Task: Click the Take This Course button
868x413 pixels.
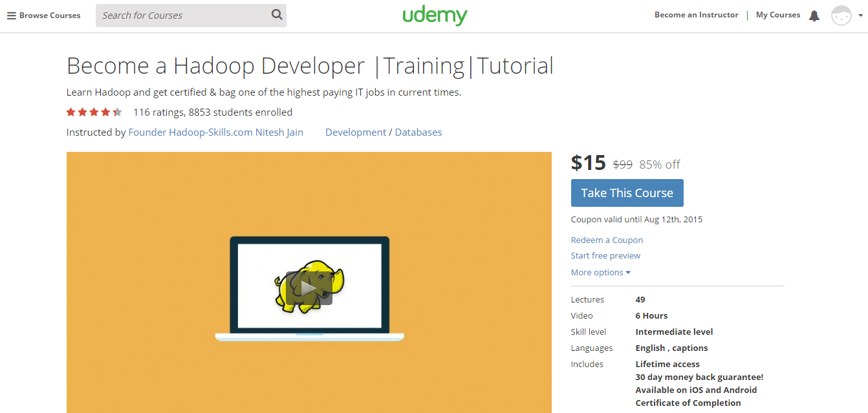Action: tap(627, 193)
